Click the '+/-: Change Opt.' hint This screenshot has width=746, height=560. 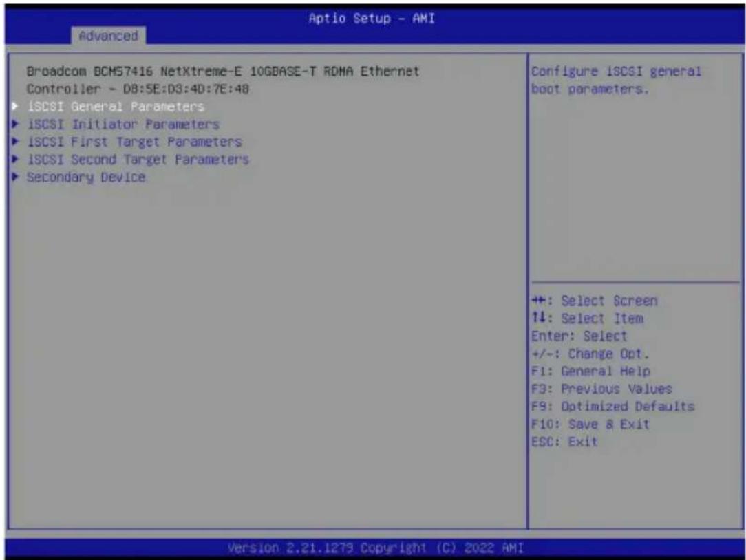click(590, 354)
